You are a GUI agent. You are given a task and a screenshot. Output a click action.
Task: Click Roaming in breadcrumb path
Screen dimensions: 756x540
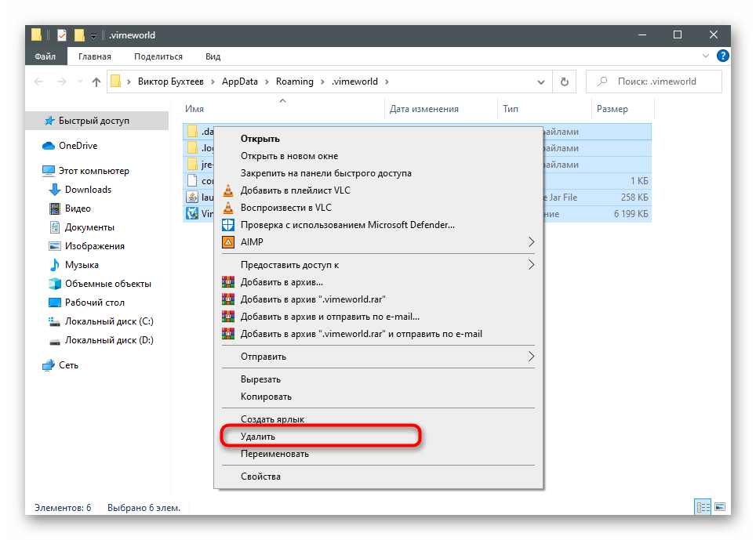295,82
